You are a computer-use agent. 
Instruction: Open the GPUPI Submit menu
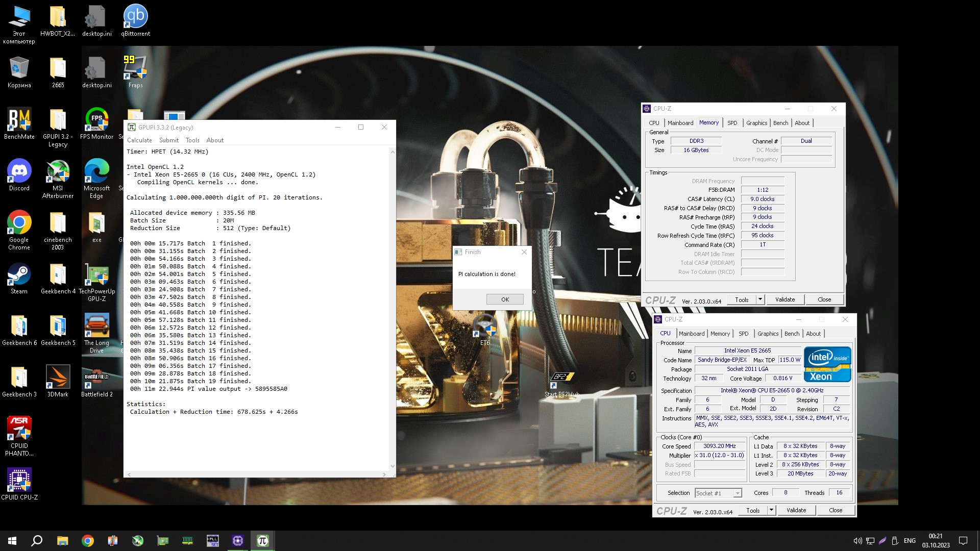[169, 140]
